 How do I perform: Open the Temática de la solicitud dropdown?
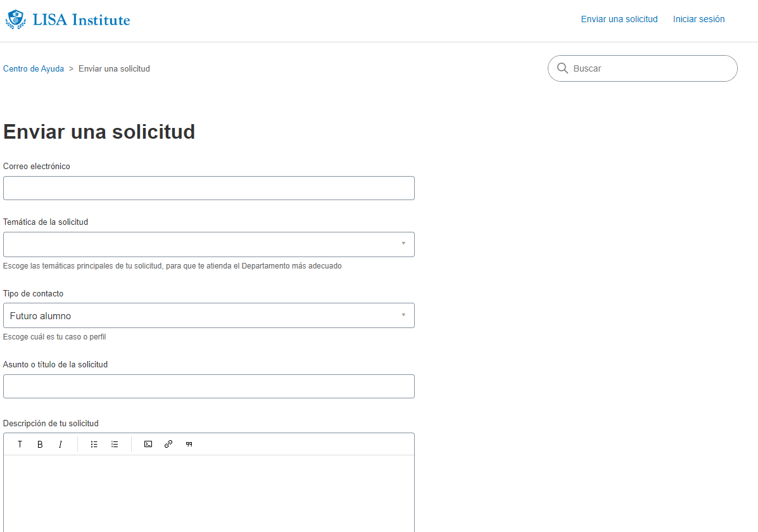209,244
